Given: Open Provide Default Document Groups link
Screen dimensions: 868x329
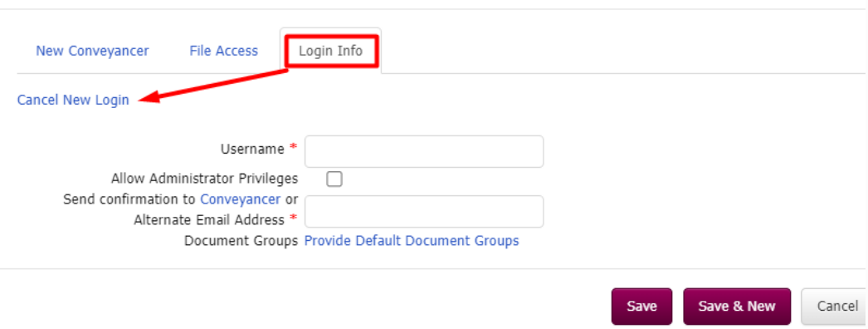Looking at the screenshot, I should 412,241.
